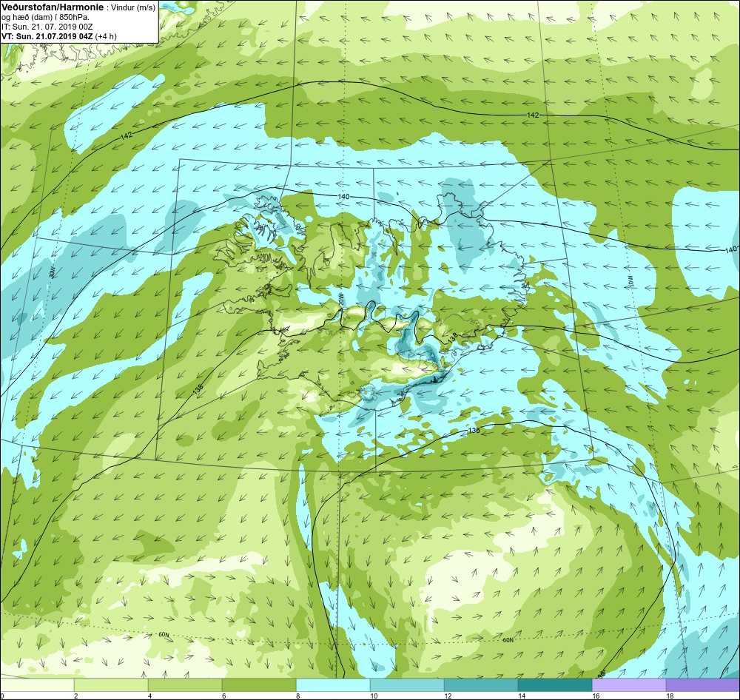
Task: Pick the 16–18 m/s lavender legend swatch
Action: [629, 684]
